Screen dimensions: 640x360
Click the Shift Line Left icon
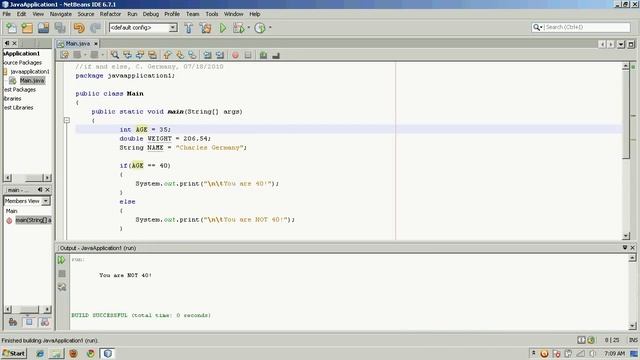point(207,55)
